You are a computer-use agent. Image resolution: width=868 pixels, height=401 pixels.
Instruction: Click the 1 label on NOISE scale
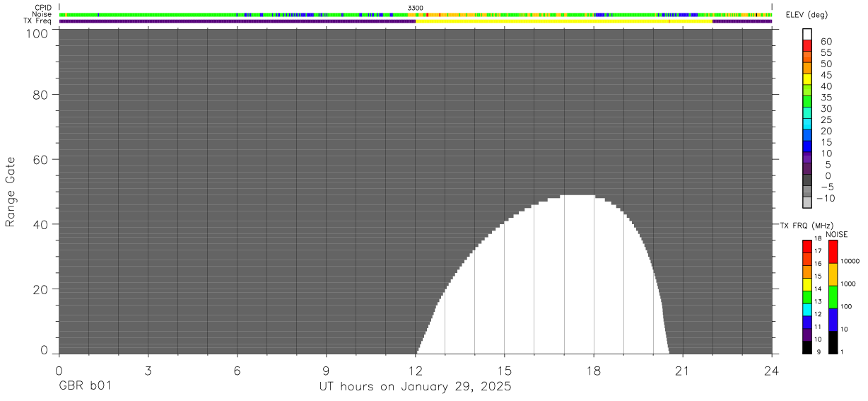coord(843,351)
